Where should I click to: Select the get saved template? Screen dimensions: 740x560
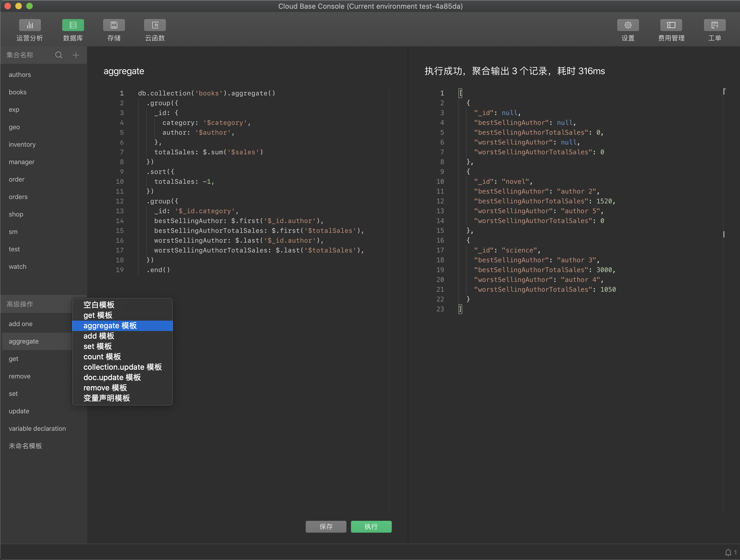(37, 359)
